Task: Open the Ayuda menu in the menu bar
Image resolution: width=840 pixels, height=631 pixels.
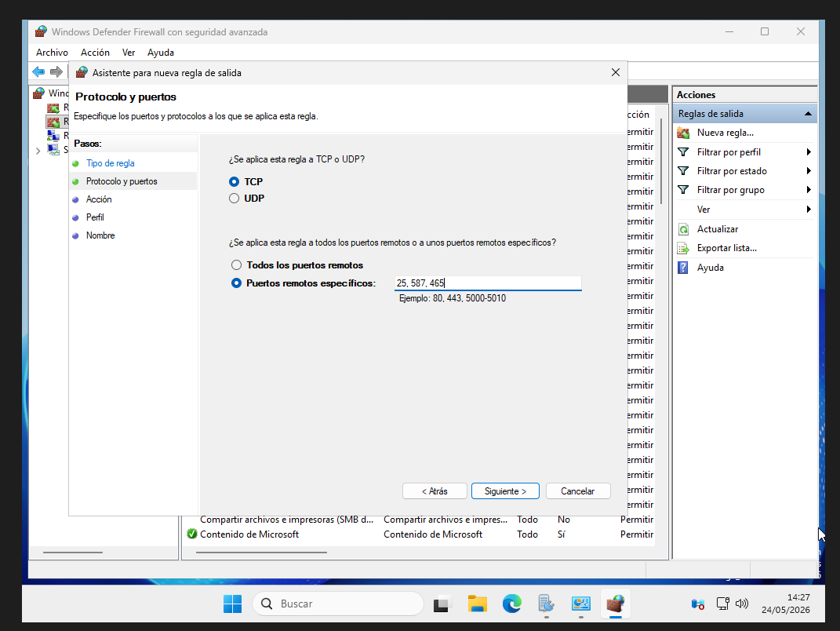Action: 161,53
